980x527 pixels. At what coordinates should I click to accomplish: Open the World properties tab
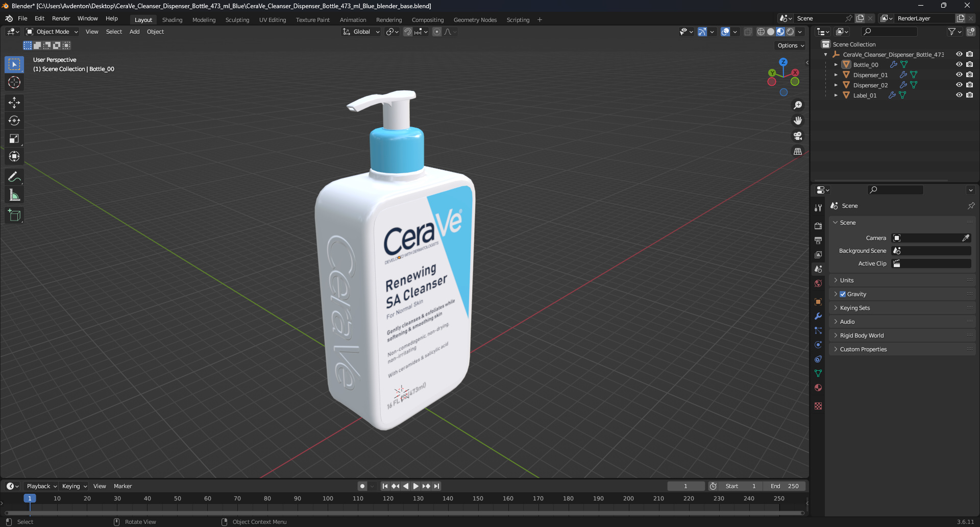point(818,283)
